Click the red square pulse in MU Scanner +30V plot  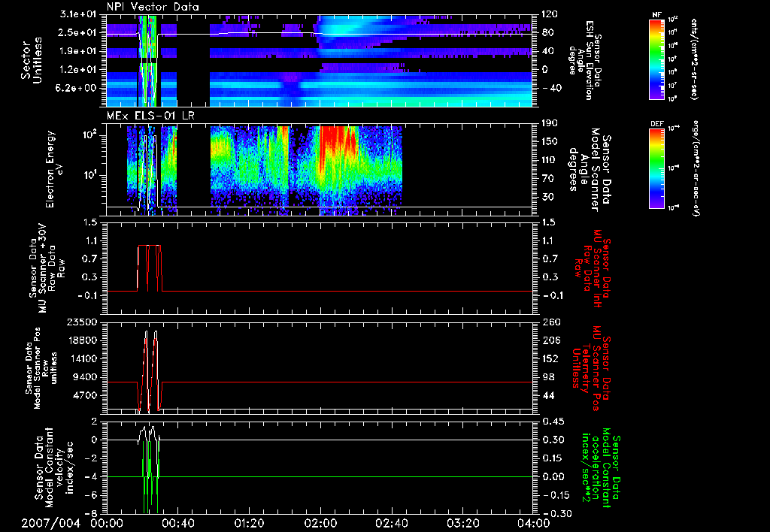150,268
